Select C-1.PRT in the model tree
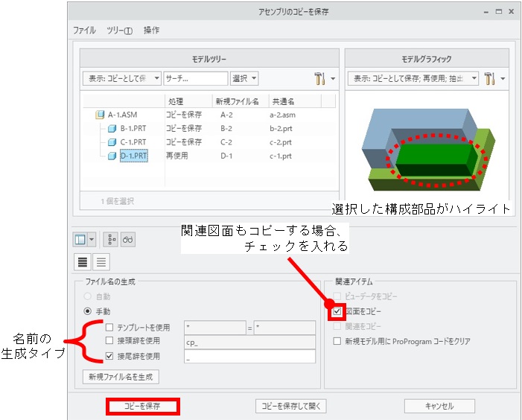Image resolution: width=522 pixels, height=420 pixels. 133,142
